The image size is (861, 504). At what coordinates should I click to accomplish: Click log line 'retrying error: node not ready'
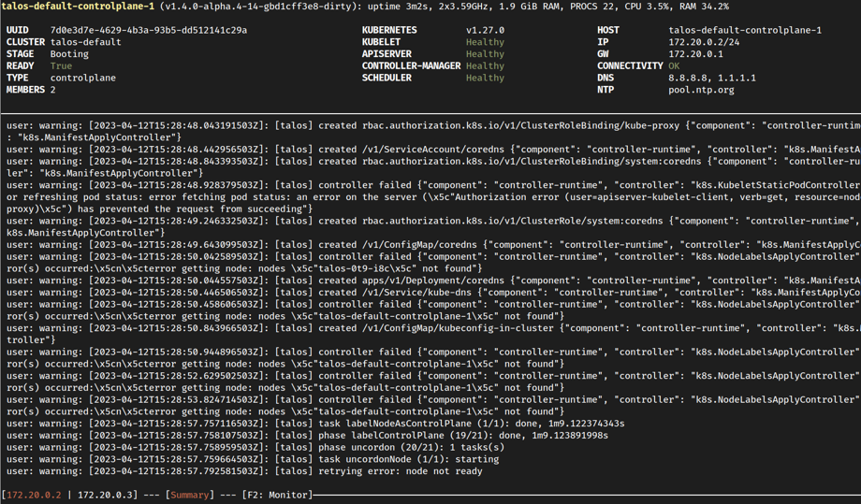coord(244,471)
